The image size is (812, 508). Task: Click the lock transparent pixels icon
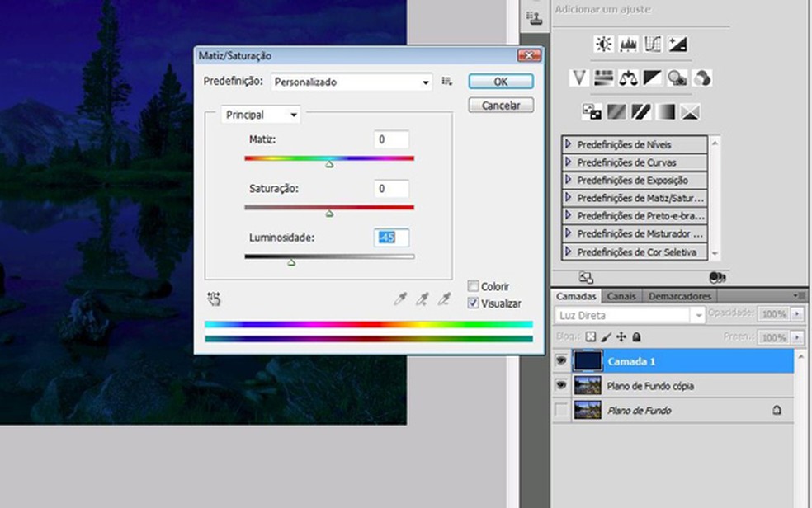pos(591,337)
